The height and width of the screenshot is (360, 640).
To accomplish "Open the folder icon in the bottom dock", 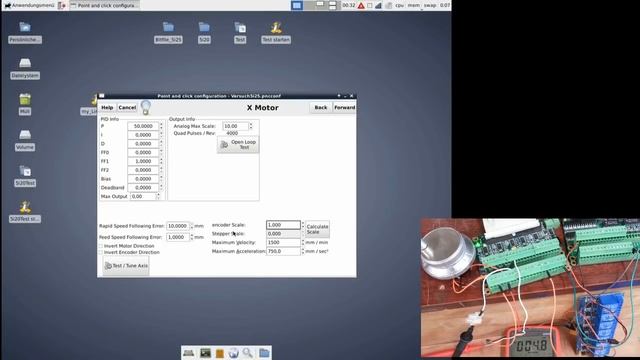I will [x=264, y=353].
